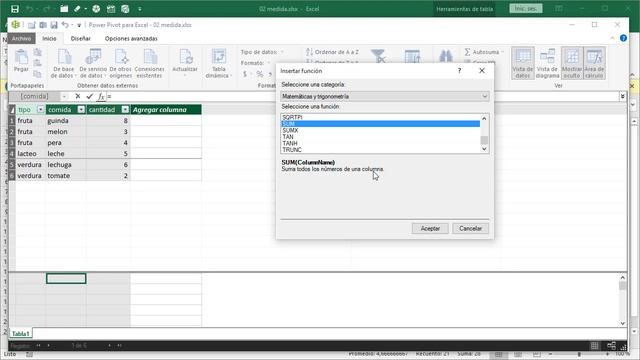
Task: Click the dialog help question mark
Action: click(x=460, y=71)
